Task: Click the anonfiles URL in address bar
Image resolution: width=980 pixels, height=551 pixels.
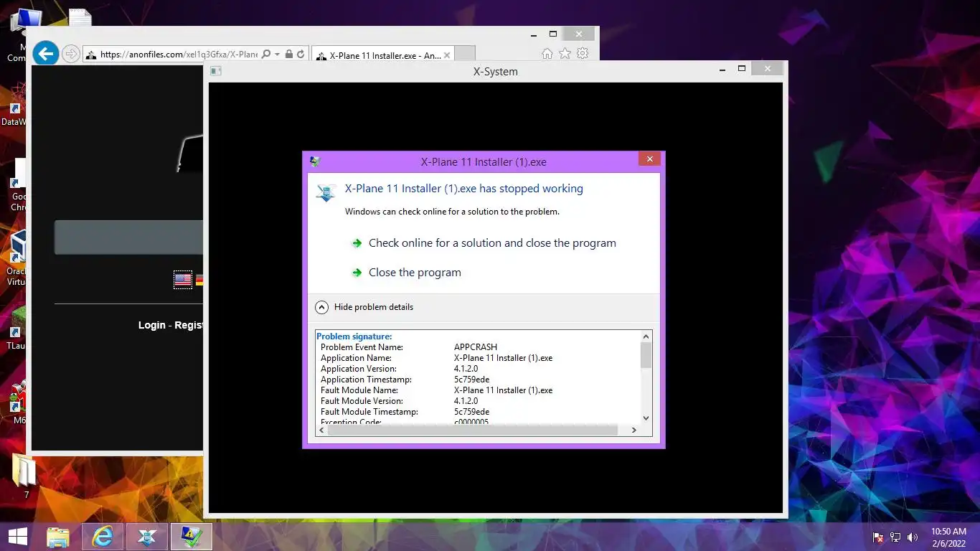Action: (x=179, y=55)
